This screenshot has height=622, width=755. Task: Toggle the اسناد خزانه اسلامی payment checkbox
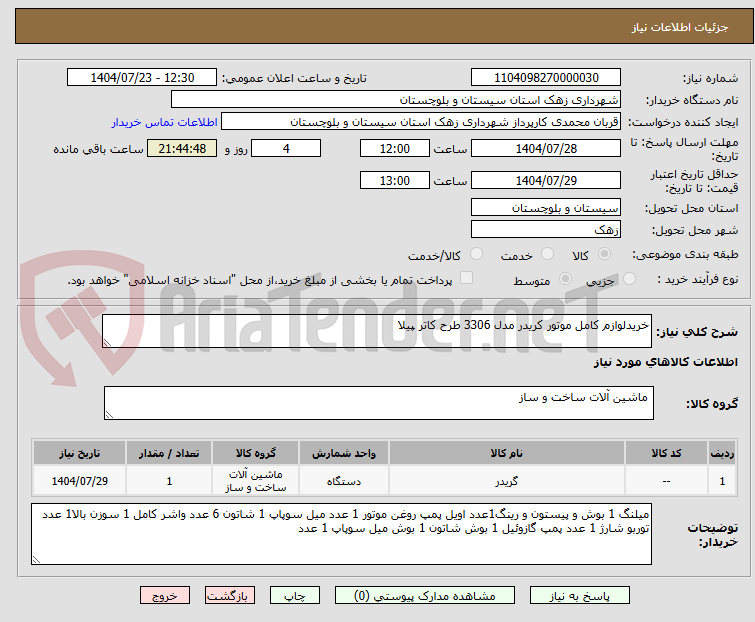(x=467, y=278)
